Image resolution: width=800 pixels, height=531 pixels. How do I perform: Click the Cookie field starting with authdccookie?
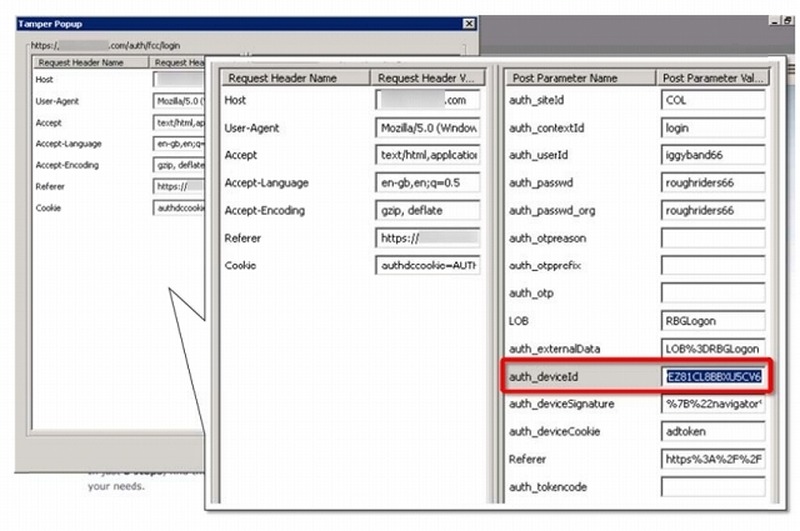click(428, 266)
